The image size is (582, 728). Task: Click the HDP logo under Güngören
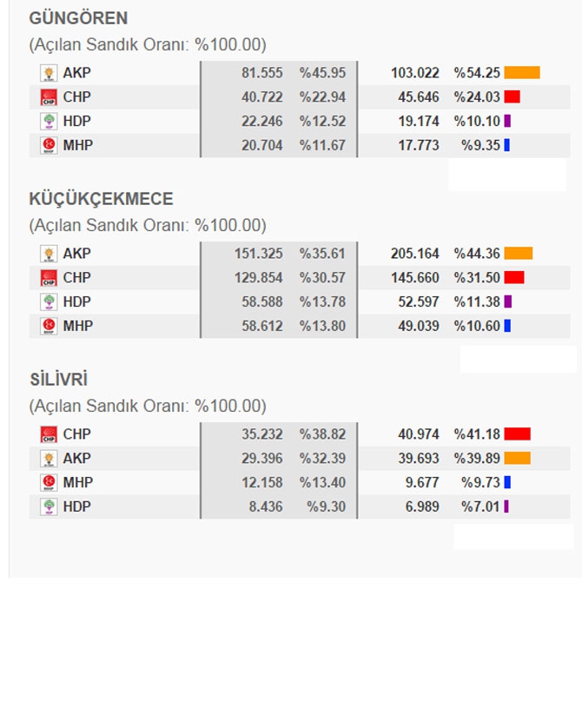pyautogui.click(x=48, y=122)
